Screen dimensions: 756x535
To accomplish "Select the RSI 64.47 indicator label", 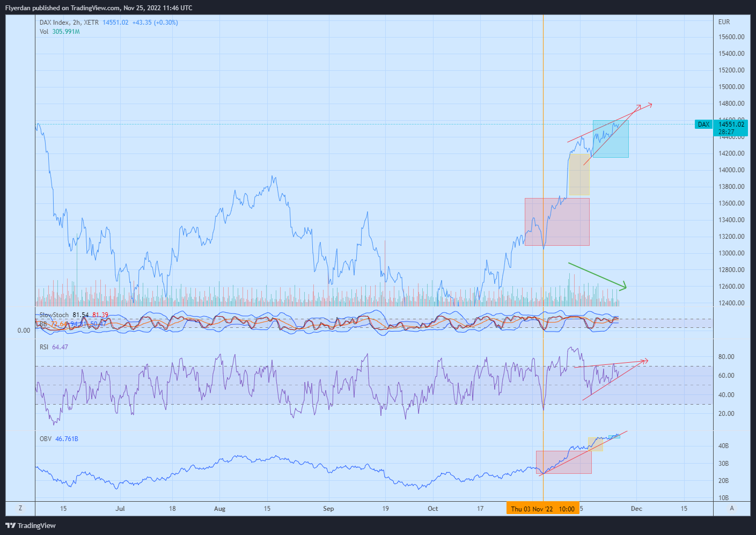I will coord(54,347).
